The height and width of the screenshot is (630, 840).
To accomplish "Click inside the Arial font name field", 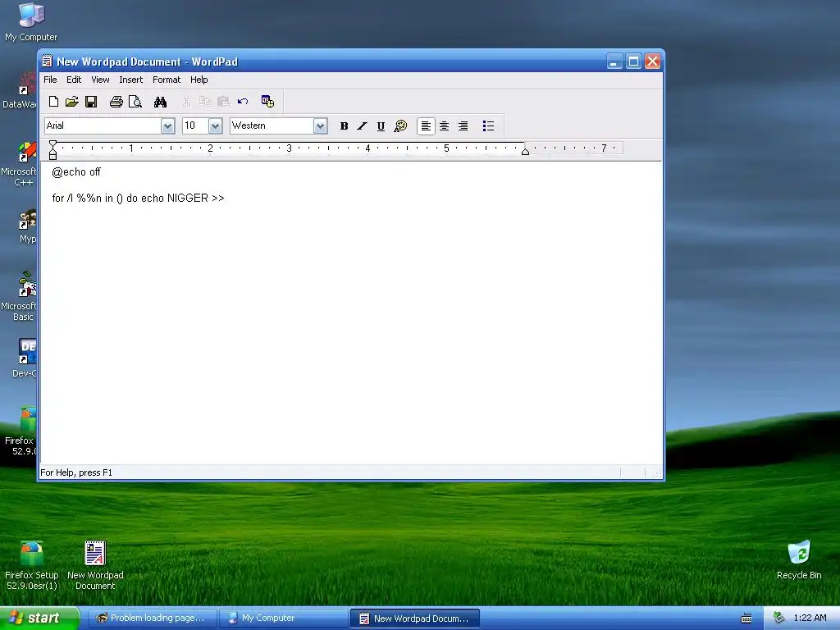I will pos(103,126).
